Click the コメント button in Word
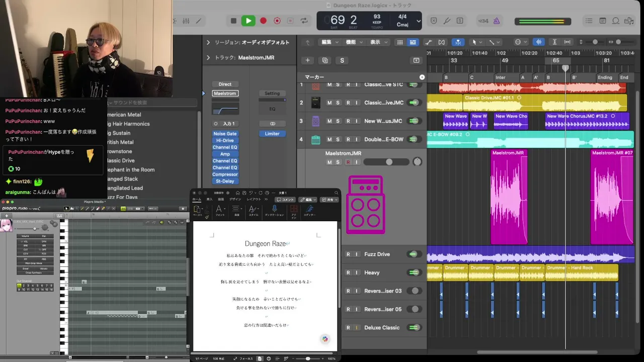Image resolution: width=644 pixels, height=362 pixels. click(285, 200)
